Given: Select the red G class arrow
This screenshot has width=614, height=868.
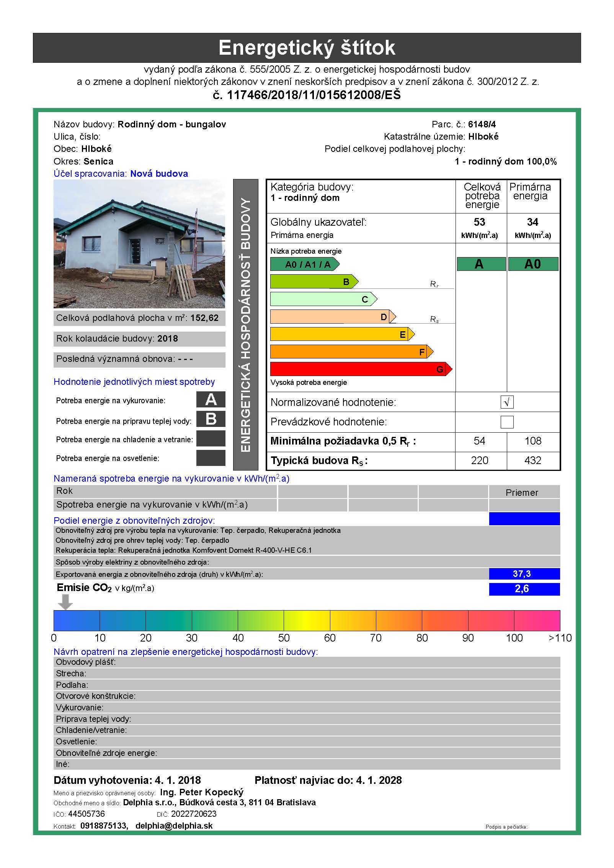Looking at the screenshot, I should pos(361,369).
